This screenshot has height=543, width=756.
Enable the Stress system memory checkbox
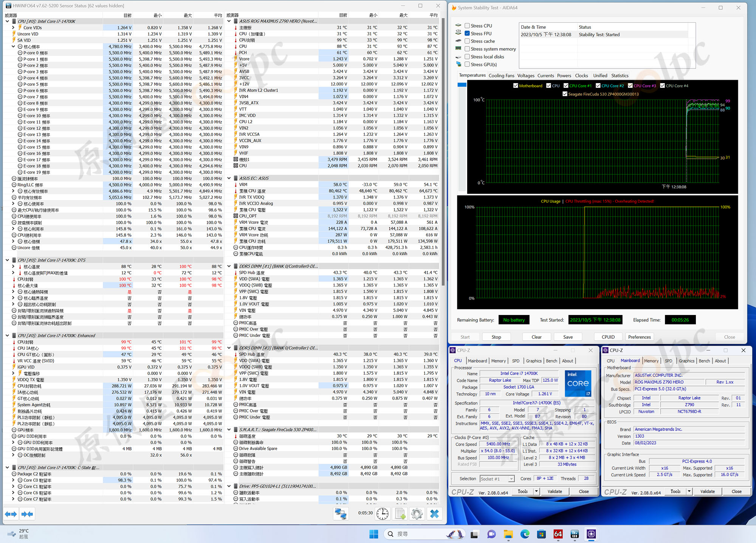coord(467,49)
